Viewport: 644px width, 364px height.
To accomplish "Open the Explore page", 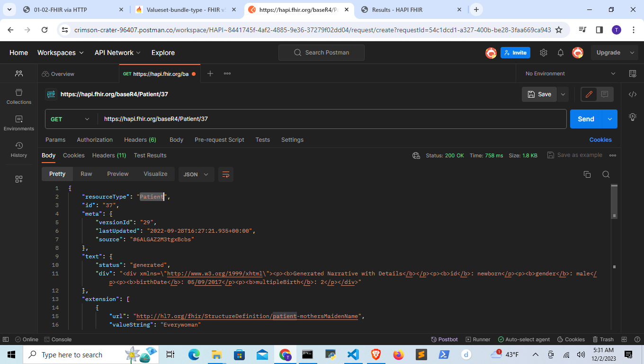I will pos(163,53).
